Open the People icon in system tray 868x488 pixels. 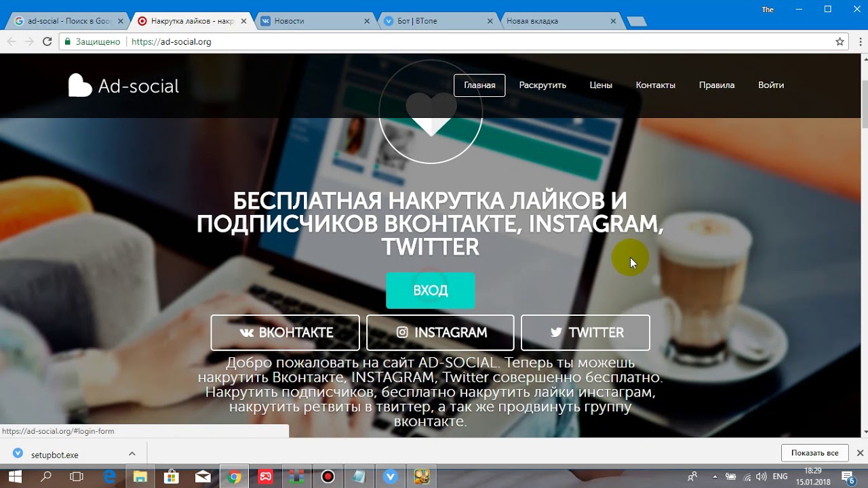[x=692, y=476]
